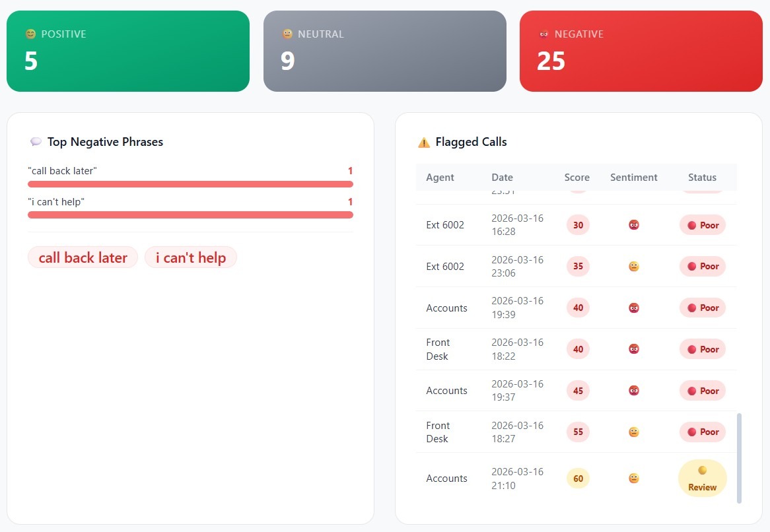Click the neutral face icon on the Neutral card
The height and width of the screenshot is (532, 770).
point(287,34)
